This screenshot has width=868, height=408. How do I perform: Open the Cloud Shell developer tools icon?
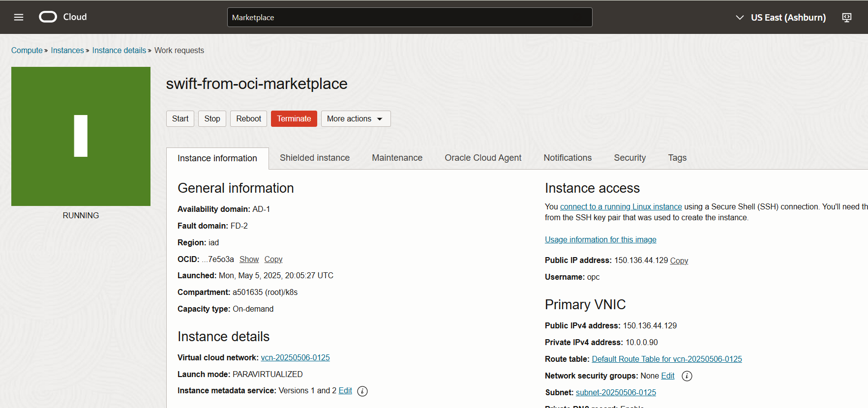point(846,17)
